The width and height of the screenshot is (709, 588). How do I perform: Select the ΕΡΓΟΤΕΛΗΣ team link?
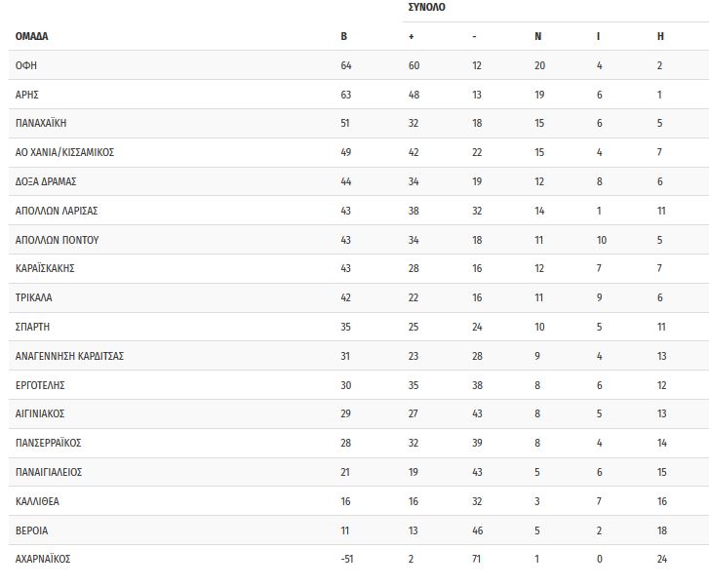[x=40, y=385]
